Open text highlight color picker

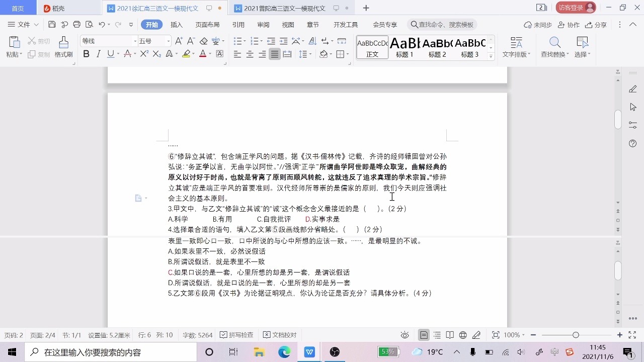click(x=192, y=54)
